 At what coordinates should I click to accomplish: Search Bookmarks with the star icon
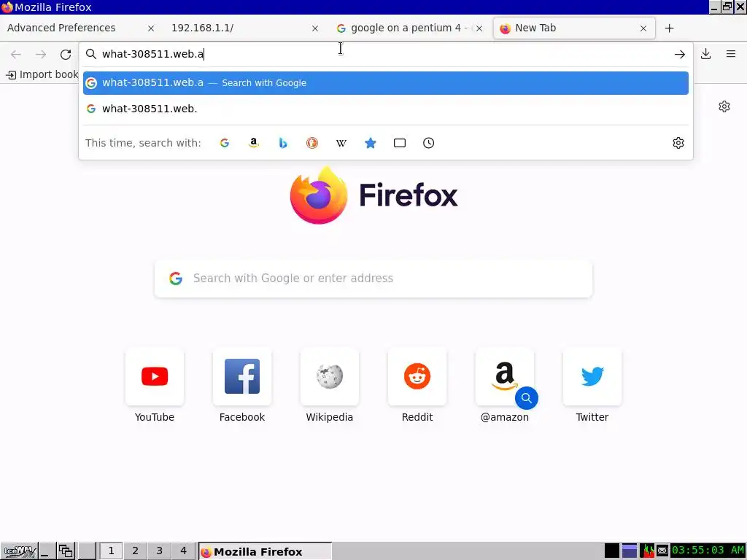(370, 143)
